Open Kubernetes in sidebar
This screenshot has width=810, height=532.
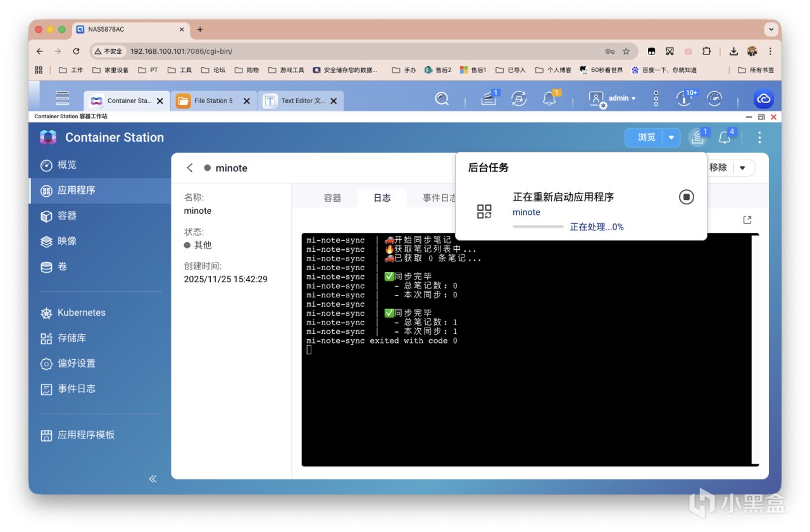pyautogui.click(x=100, y=312)
